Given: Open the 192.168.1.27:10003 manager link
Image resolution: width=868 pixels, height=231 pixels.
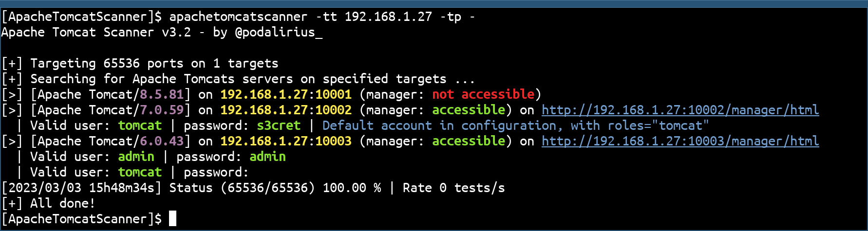Looking at the screenshot, I should click(680, 142).
